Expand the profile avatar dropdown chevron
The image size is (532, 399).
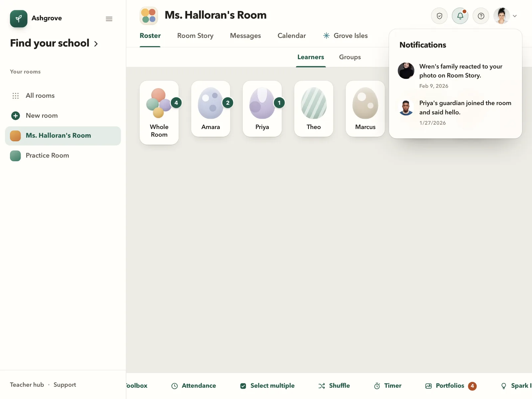click(515, 16)
